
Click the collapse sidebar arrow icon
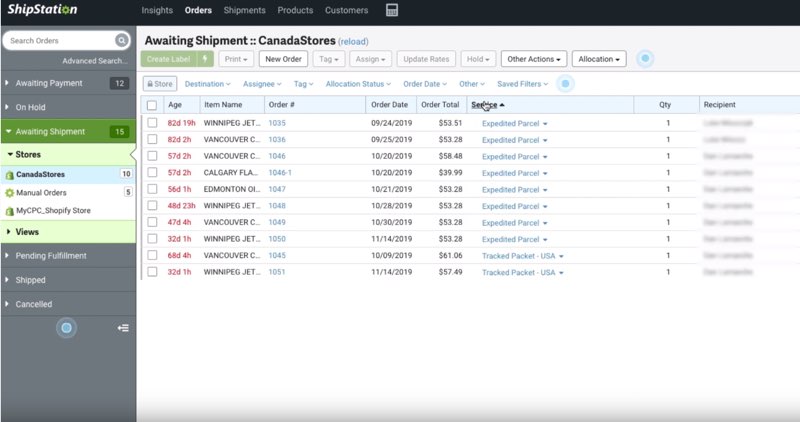tap(123, 328)
